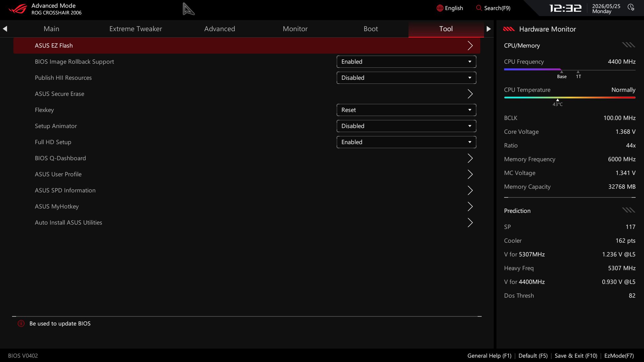Select ASUS EZ Flash row label
This screenshot has height=362, width=644.
tap(54, 46)
